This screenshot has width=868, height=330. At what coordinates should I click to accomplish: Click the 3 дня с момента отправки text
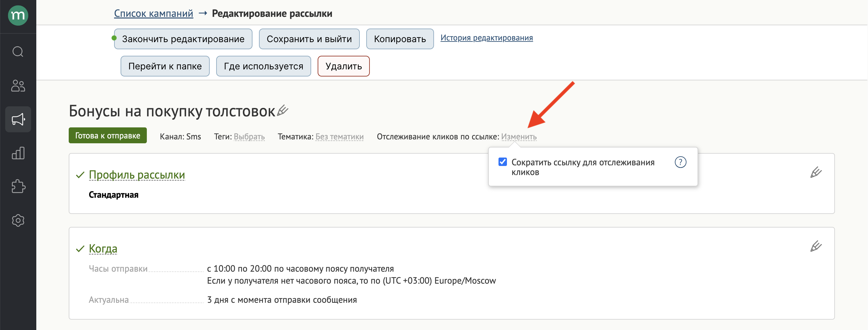coord(282,300)
